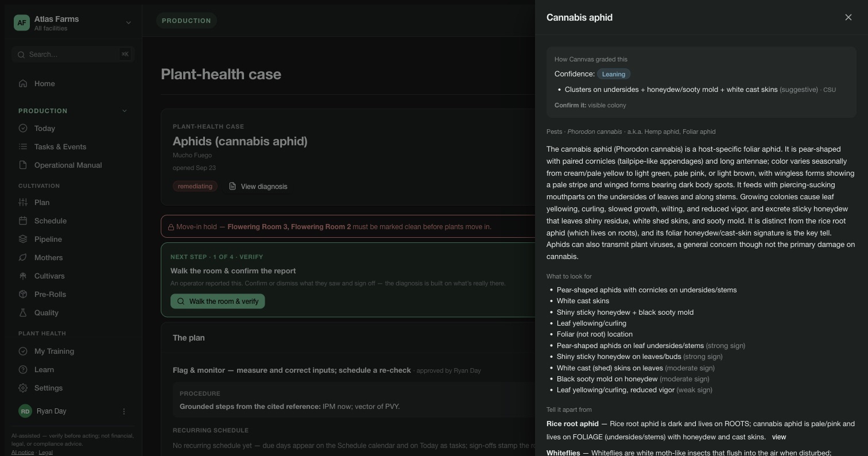Click the Quality flask icon

tap(23, 313)
